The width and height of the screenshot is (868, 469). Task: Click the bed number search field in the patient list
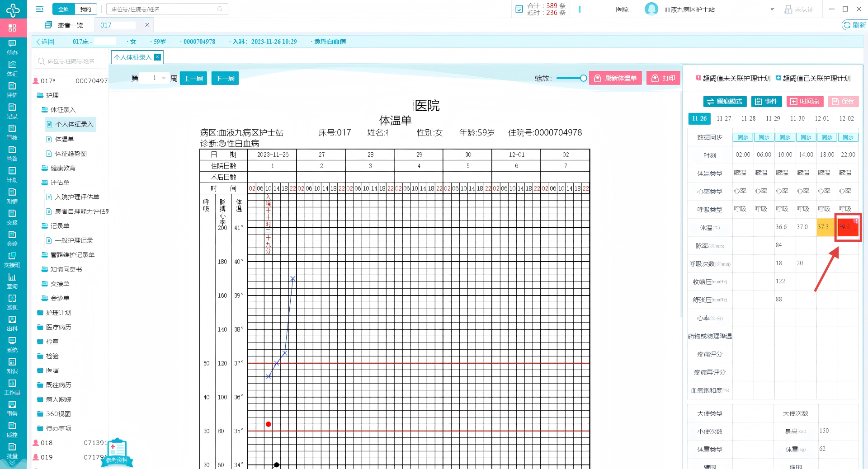pos(71,61)
